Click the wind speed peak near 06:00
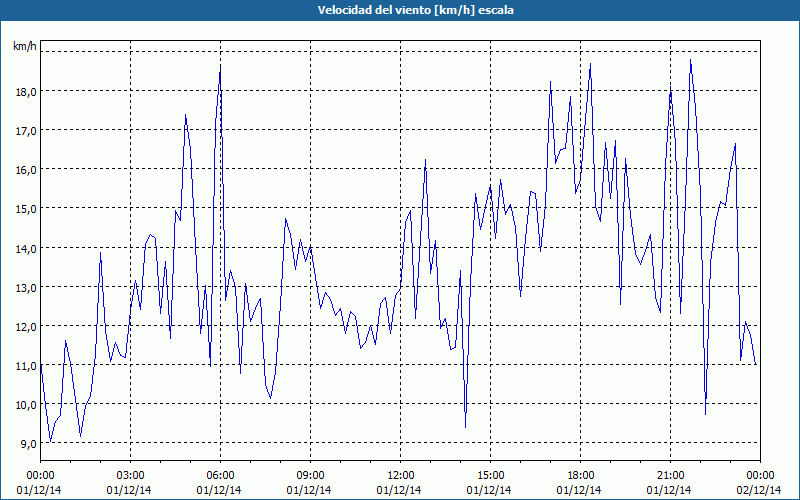 pyautogui.click(x=220, y=65)
